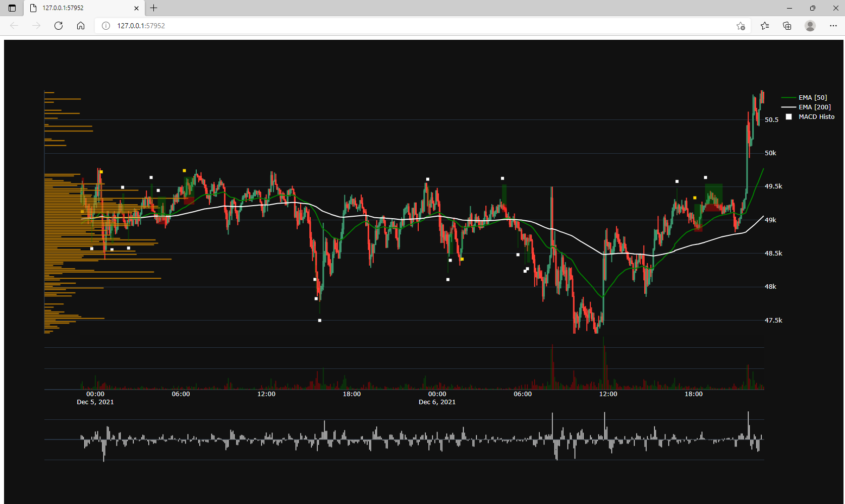Click the Dec 6, 2021 date axis label
Screen dimensions: 845x504
click(437, 402)
